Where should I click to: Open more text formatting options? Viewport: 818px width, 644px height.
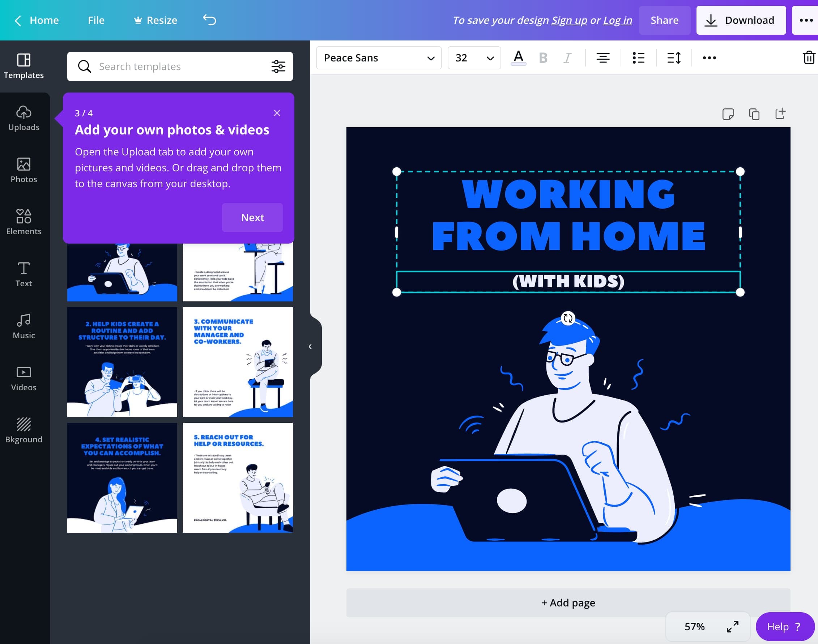coord(710,58)
